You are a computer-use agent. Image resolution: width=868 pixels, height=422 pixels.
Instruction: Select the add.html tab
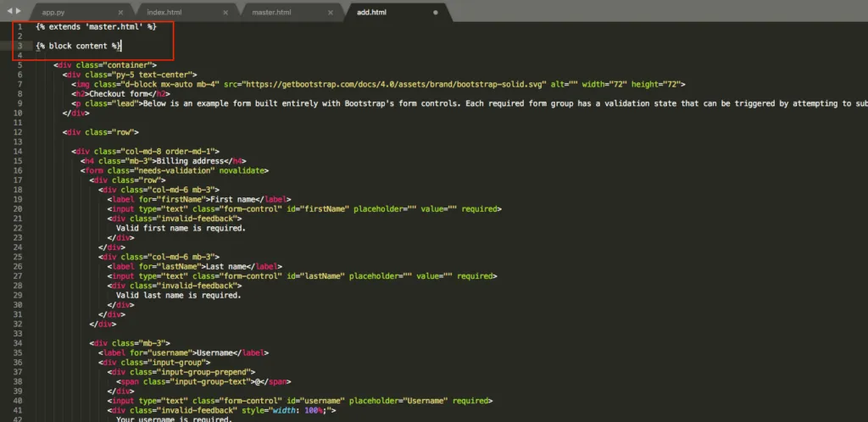pos(371,12)
